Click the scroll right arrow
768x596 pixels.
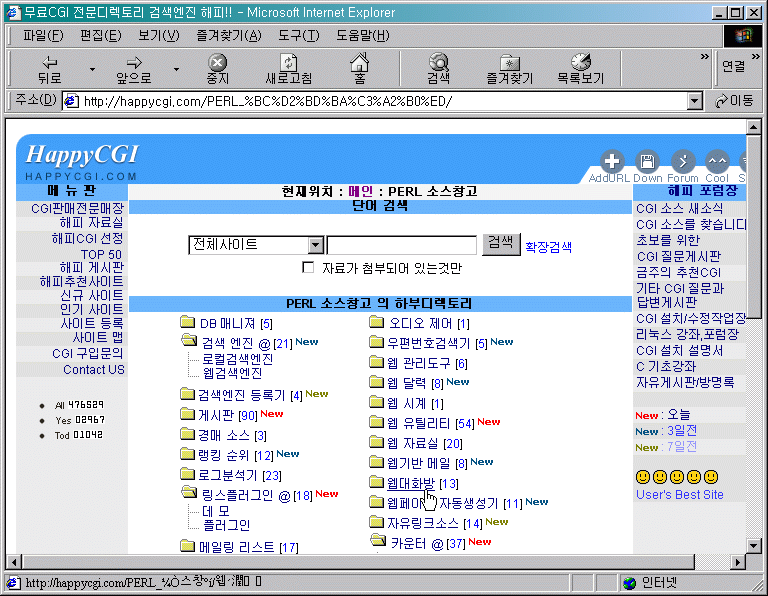[x=738, y=562]
